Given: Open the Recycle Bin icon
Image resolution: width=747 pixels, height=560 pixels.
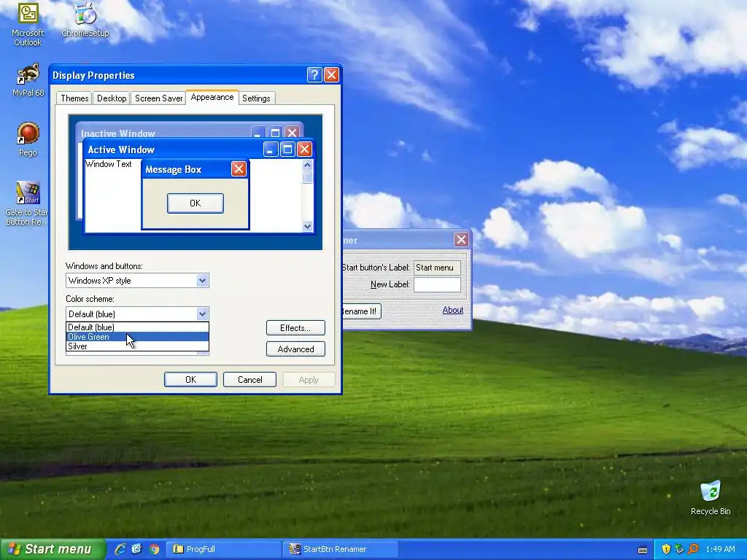Looking at the screenshot, I should pos(711,498).
